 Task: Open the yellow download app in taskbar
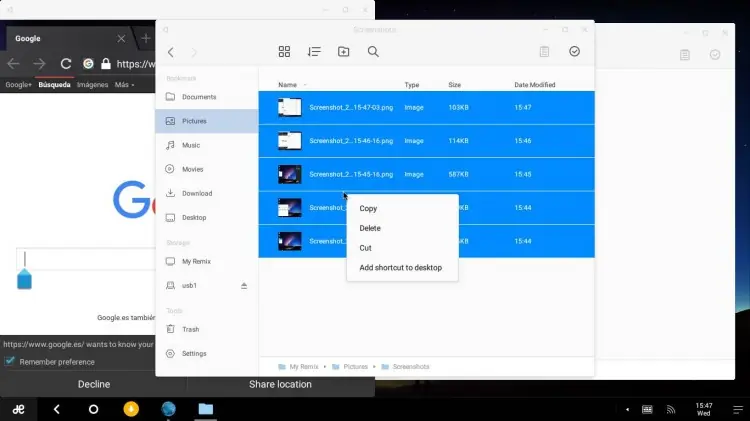coord(131,409)
